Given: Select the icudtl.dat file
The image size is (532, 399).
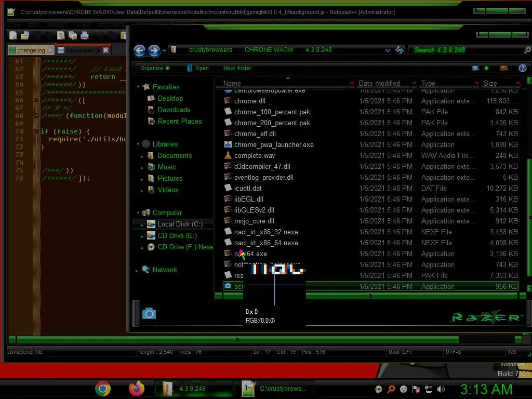Looking at the screenshot, I should click(x=248, y=188).
